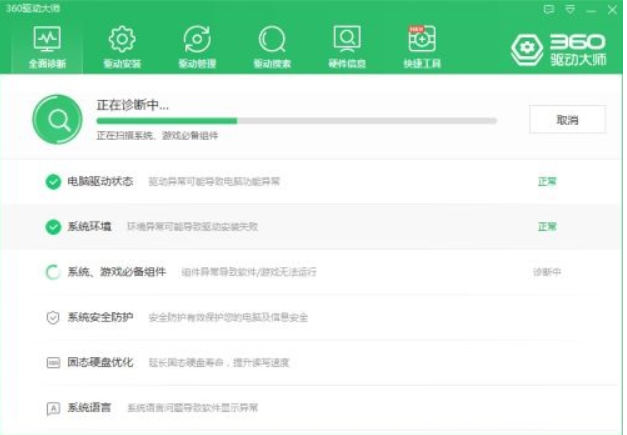Click green check beside 系统环境
Image resolution: width=627 pixels, height=435 pixels.
point(53,227)
